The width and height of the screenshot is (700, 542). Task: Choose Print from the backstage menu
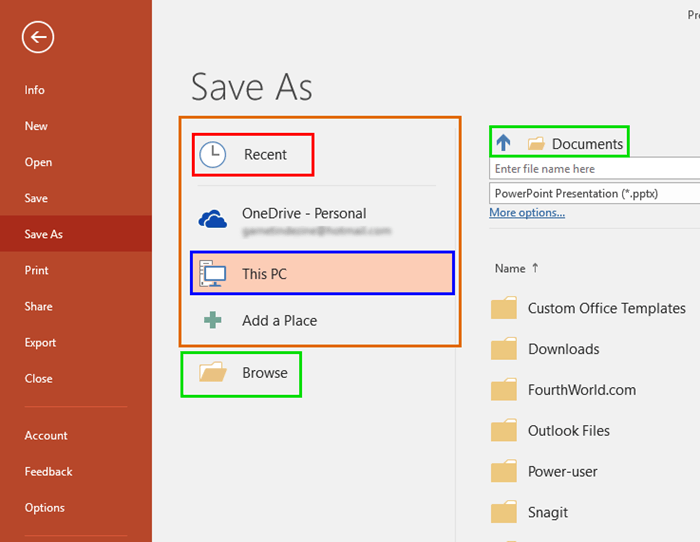coord(36,270)
